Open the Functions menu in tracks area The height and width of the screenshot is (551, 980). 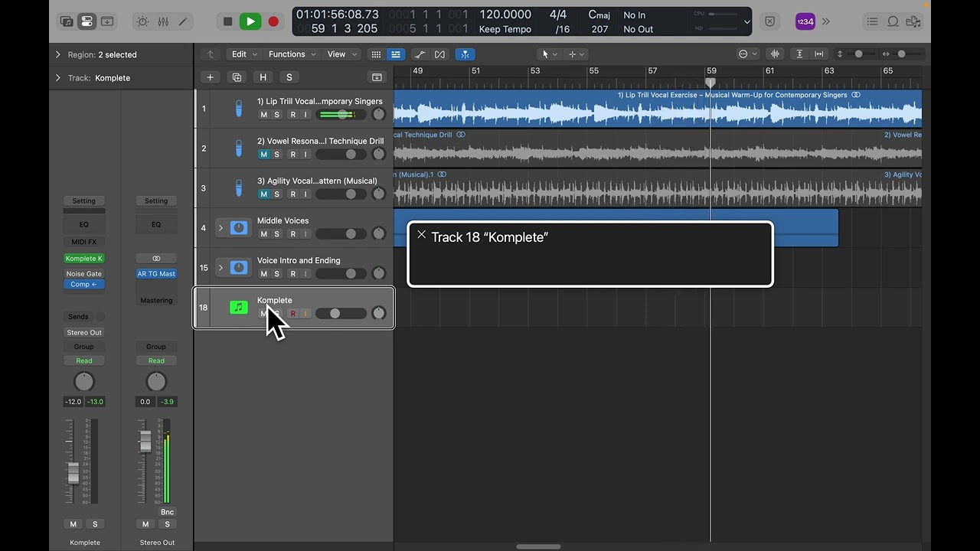(292, 54)
